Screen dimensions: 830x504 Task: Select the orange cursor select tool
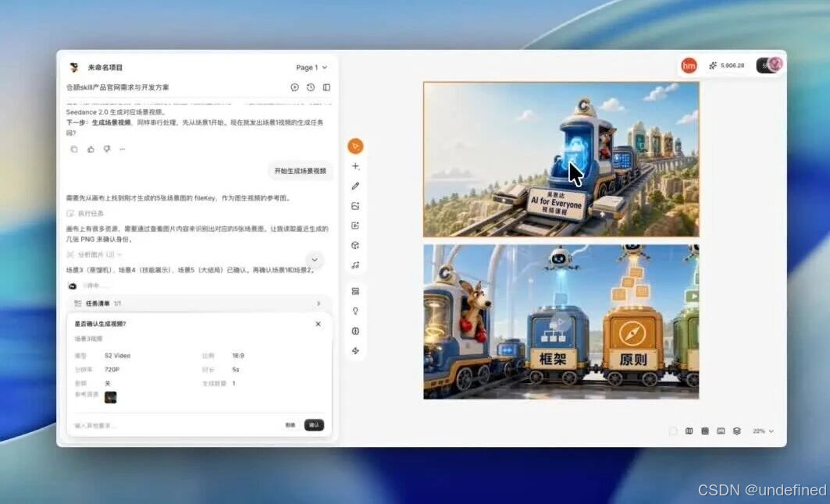(356, 146)
